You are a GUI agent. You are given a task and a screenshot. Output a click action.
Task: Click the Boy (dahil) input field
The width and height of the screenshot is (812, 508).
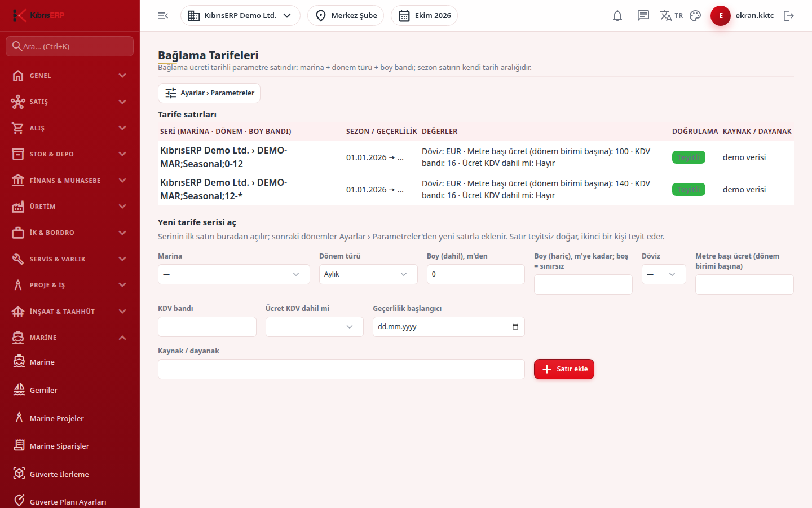(476, 274)
